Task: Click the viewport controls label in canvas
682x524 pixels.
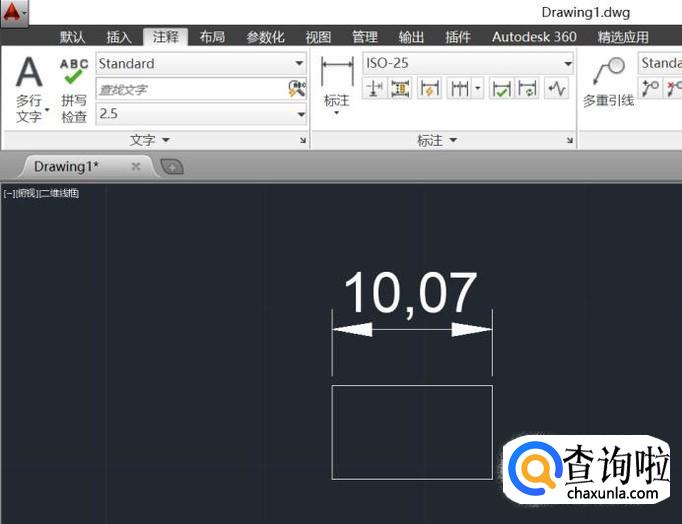Action: tap(41, 193)
